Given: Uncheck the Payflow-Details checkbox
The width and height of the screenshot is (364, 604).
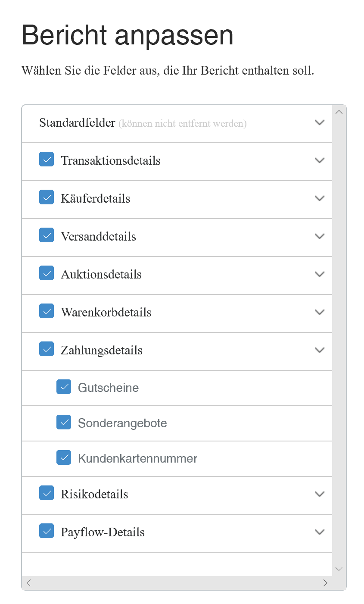Looking at the screenshot, I should 47,531.
